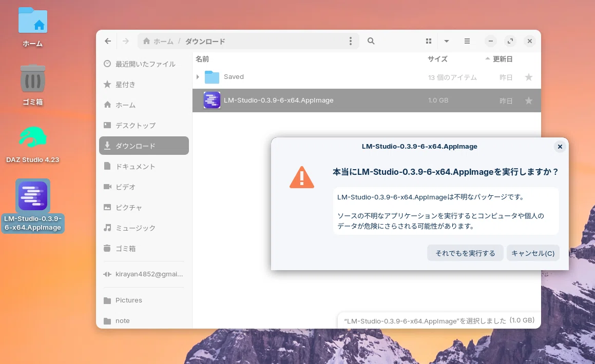
Task: Click ダウンロード in the path bar
Action: [205, 42]
